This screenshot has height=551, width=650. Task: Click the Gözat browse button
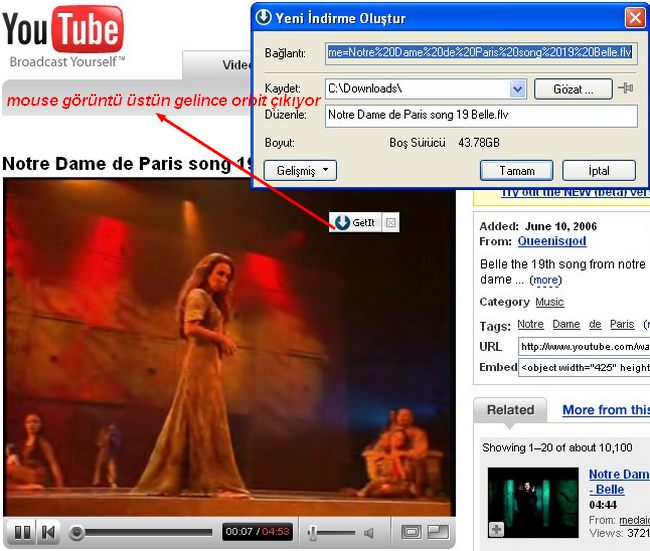(573, 89)
